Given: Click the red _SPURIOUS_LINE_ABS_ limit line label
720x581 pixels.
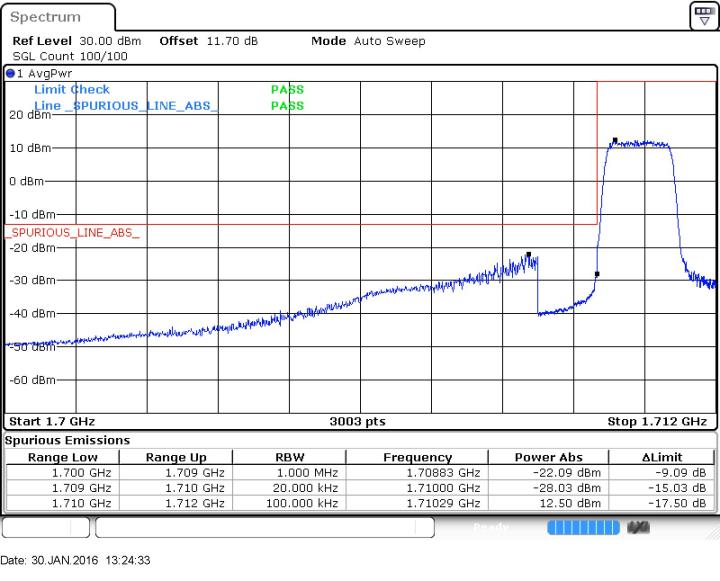Looking at the screenshot, I should tap(73, 232).
